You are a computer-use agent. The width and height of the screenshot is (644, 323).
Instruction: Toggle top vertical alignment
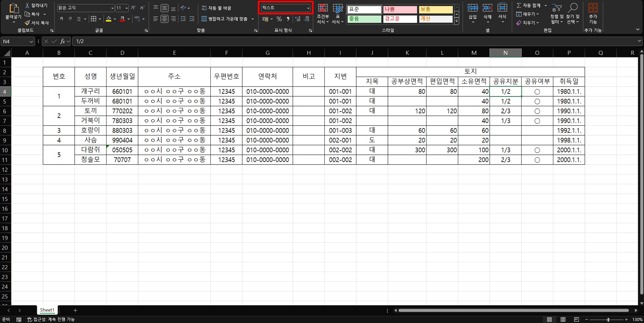tap(156, 8)
